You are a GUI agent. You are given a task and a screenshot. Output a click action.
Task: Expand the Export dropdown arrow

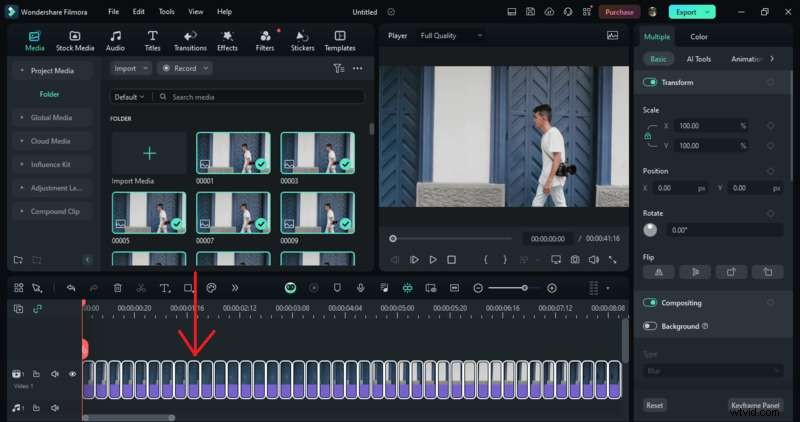[708, 12]
